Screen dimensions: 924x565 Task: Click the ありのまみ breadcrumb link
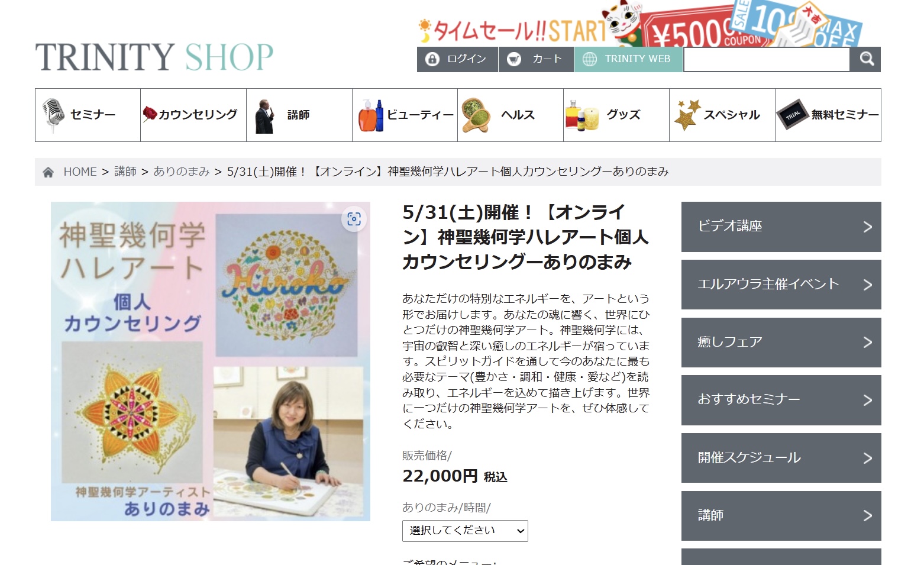182,172
